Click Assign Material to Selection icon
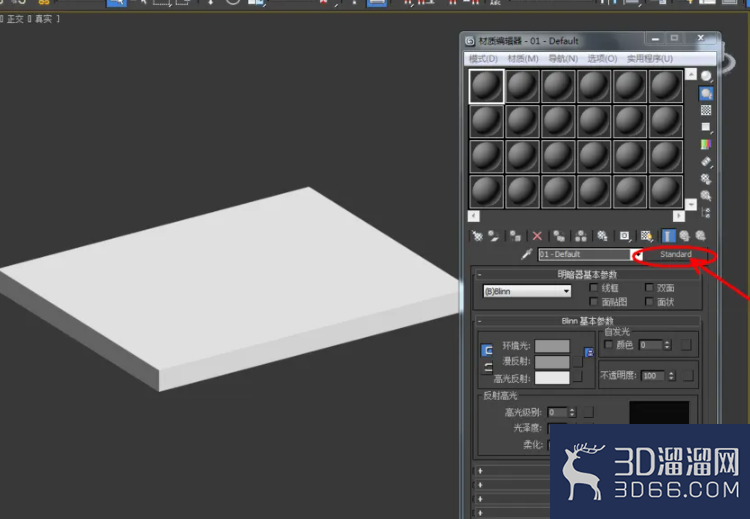This screenshot has width=750, height=519. coord(515,236)
